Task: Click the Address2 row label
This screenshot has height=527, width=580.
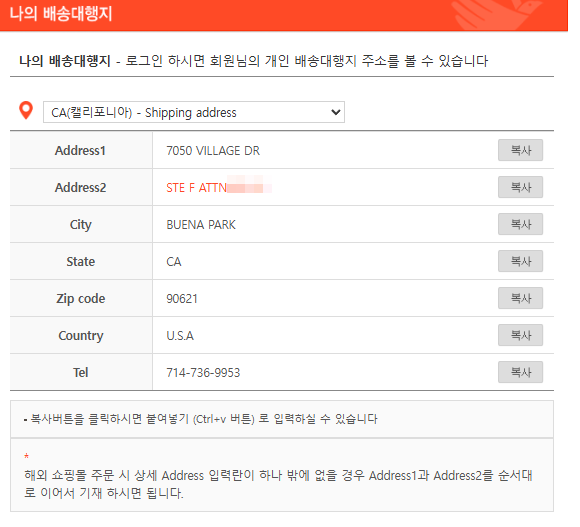Action: click(x=80, y=188)
